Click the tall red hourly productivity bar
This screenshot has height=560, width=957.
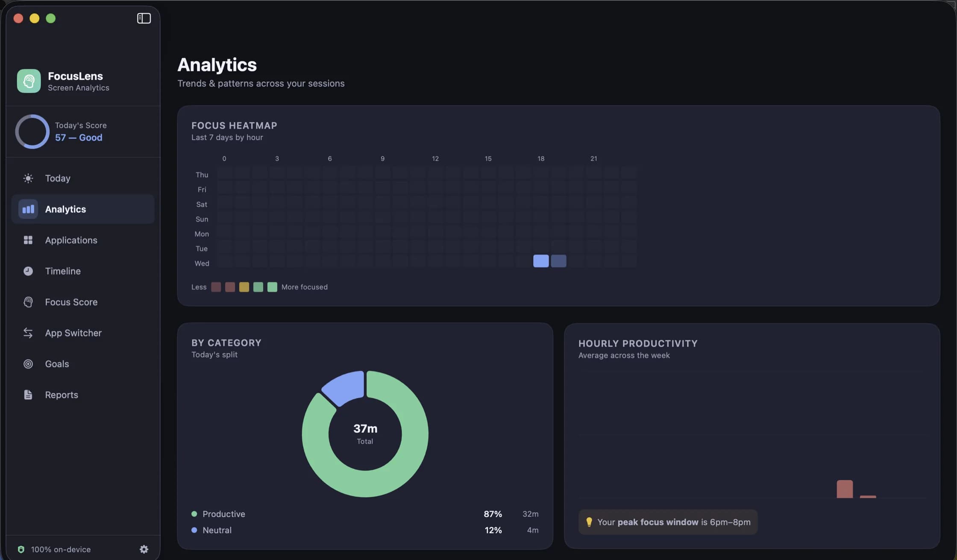(845, 489)
